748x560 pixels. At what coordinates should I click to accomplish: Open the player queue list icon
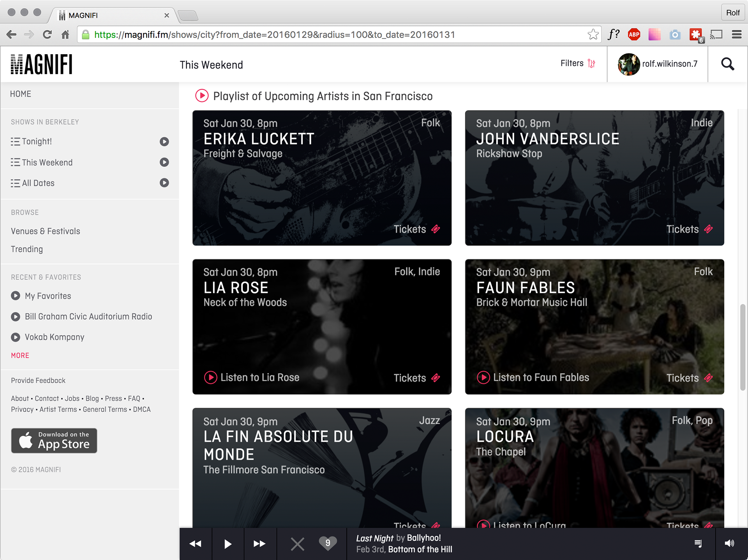pos(698,543)
